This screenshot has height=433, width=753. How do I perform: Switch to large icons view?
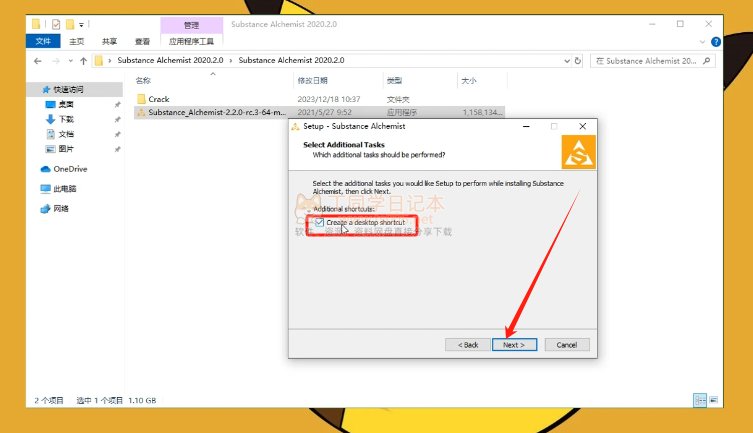[x=714, y=400]
